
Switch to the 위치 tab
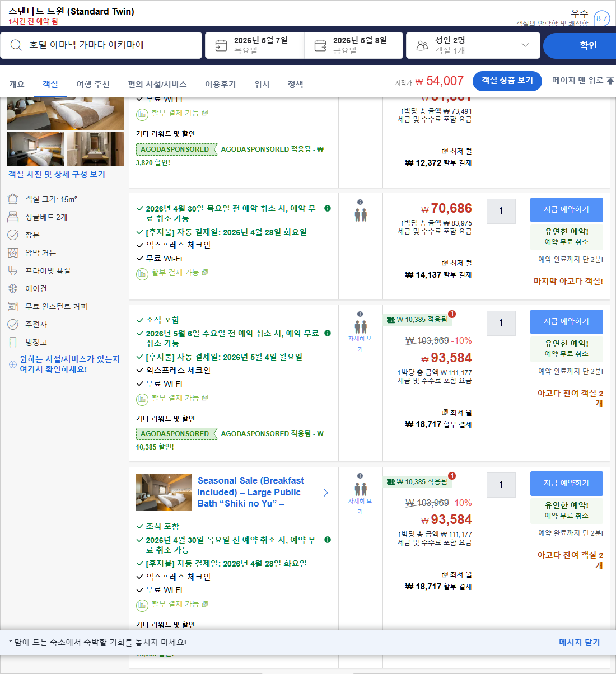pyautogui.click(x=262, y=84)
